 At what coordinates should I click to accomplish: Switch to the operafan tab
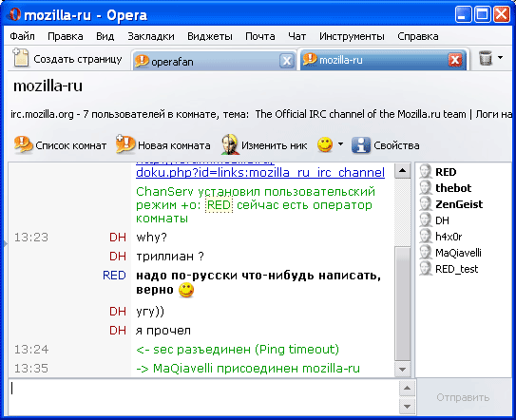coord(214,61)
